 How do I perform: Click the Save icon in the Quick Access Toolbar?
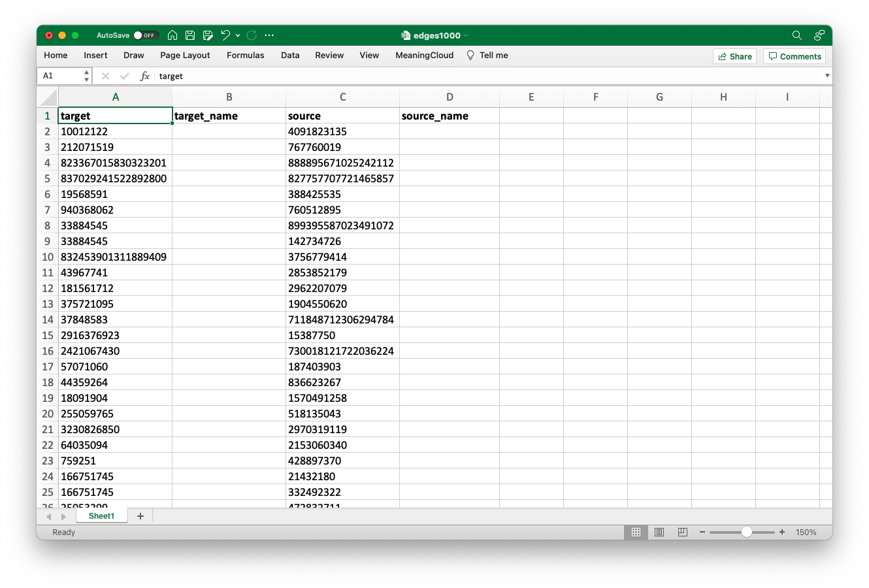coord(190,35)
